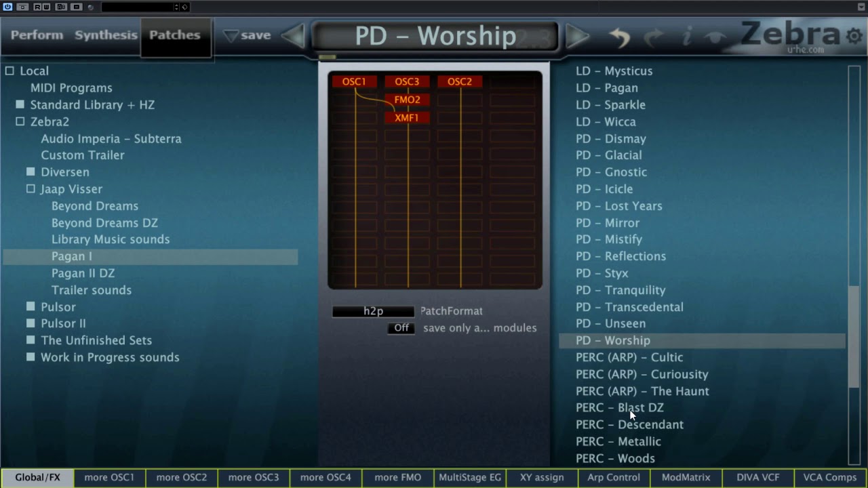Screen dimensions: 868x488
Task: Open the Arp Control bottom tab
Action: coord(614,477)
